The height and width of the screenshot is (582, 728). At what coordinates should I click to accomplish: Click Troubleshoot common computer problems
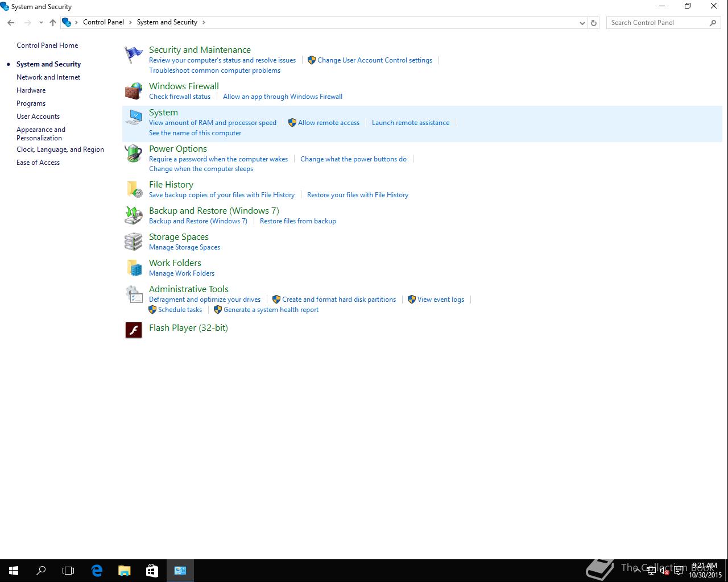214,70
